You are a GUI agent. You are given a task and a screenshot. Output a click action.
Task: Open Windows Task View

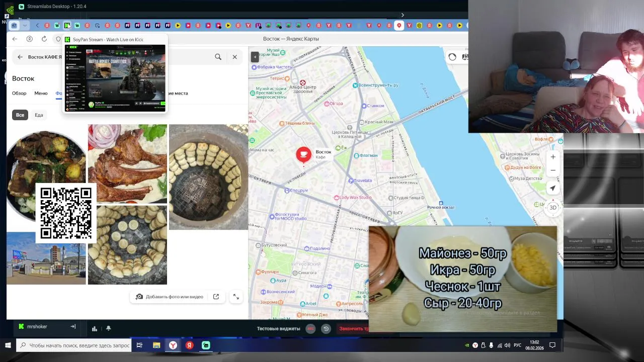(139, 345)
